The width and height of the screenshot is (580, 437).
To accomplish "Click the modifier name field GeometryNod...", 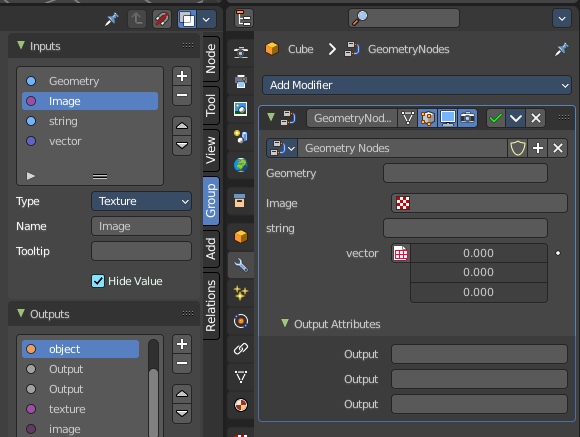I will coord(352,118).
